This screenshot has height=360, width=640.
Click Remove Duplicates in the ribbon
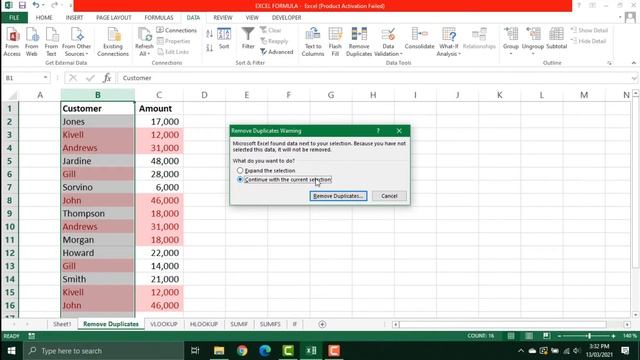pyautogui.click(x=359, y=42)
